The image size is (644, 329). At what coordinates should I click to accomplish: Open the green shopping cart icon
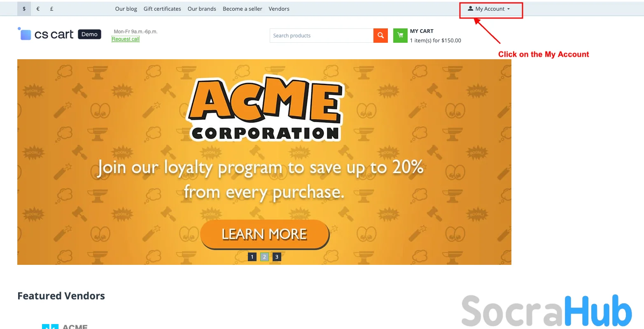[400, 35]
